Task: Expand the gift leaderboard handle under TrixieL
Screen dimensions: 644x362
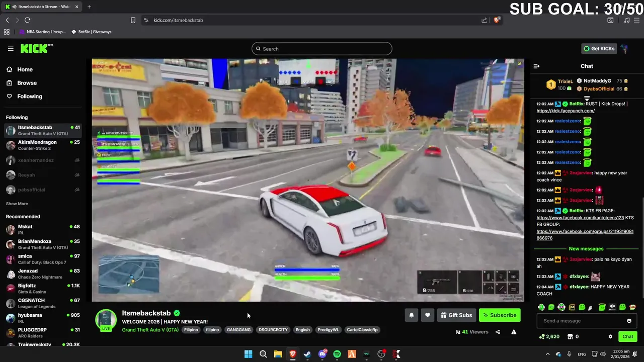Action: (x=587, y=99)
